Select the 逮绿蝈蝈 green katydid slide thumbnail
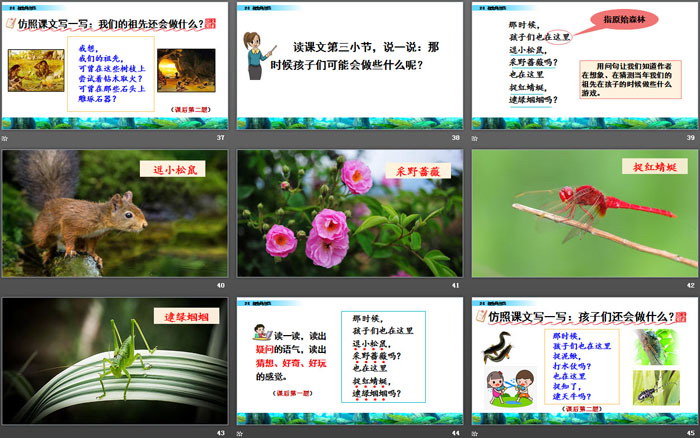Image resolution: width=700 pixels, height=438 pixels. 115,361
